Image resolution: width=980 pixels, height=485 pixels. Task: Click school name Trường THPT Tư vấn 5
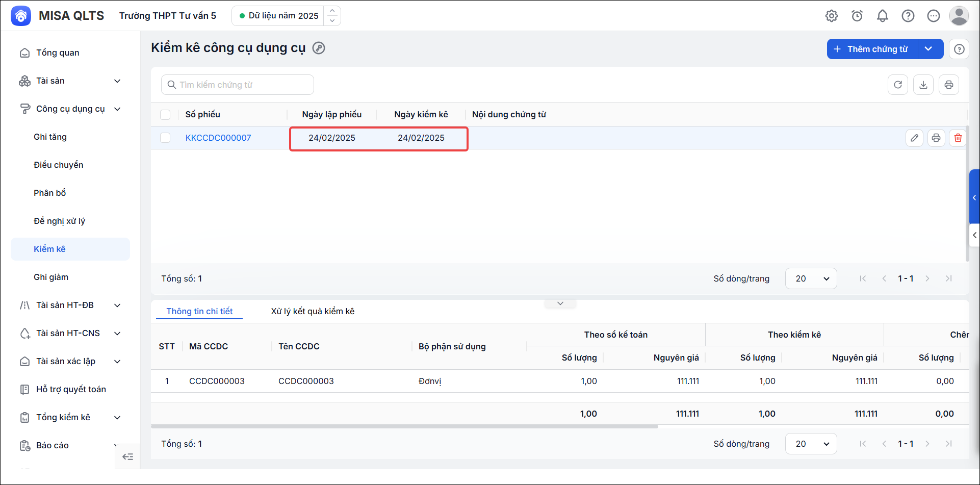click(x=168, y=16)
